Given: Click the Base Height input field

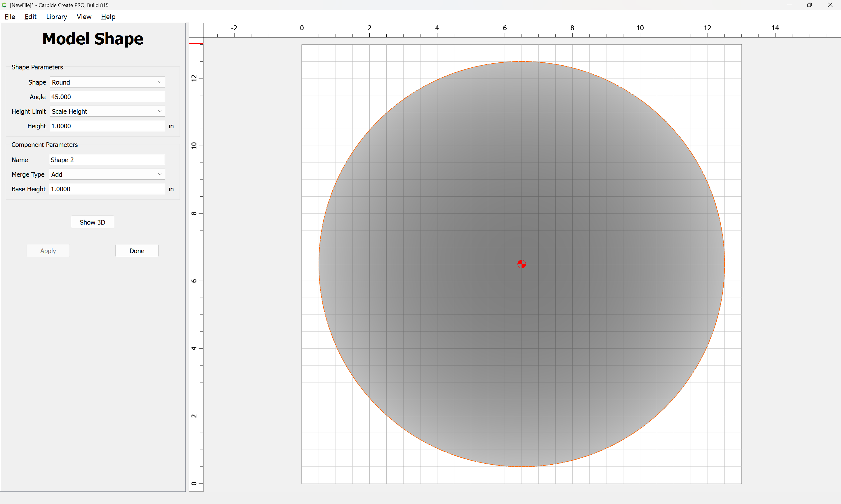Looking at the screenshot, I should pyautogui.click(x=107, y=189).
